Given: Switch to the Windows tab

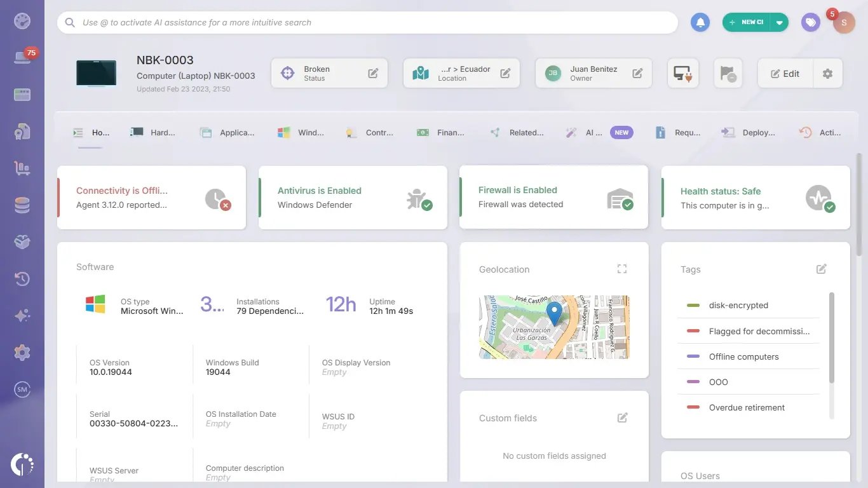Looking at the screenshot, I should click(301, 133).
